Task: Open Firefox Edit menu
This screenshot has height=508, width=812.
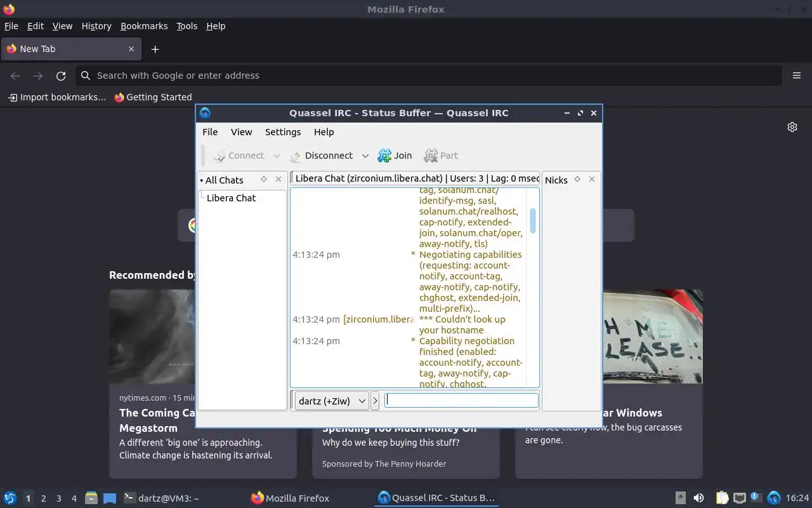Action: pos(36,26)
